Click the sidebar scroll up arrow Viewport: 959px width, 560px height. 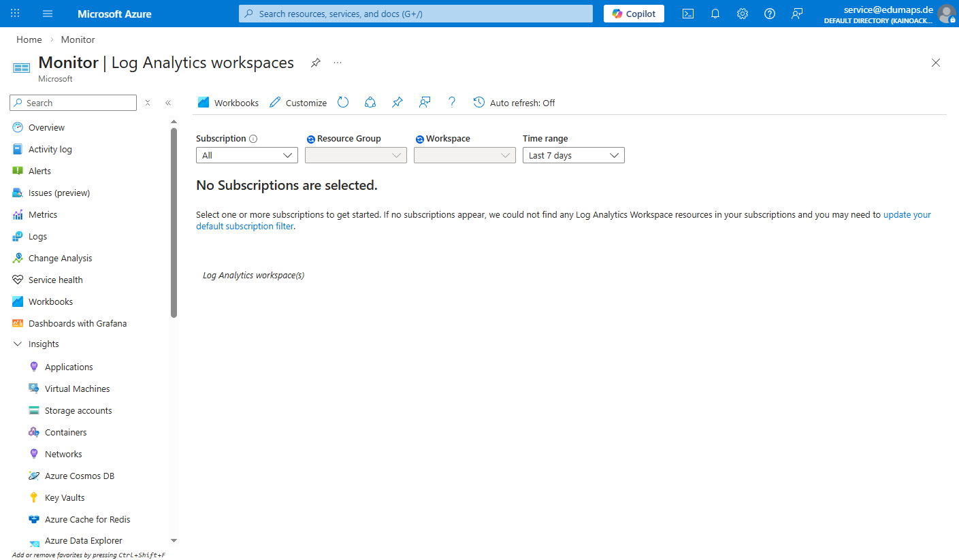pyautogui.click(x=174, y=122)
